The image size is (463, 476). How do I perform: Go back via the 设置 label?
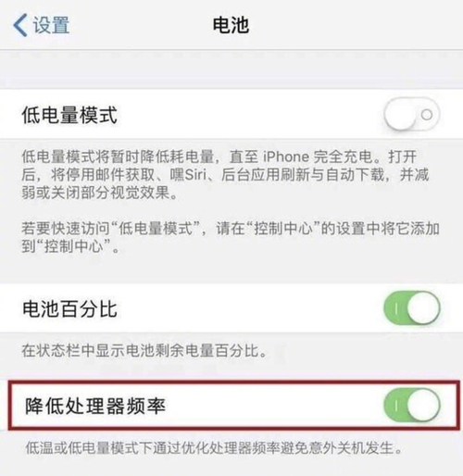51,25
